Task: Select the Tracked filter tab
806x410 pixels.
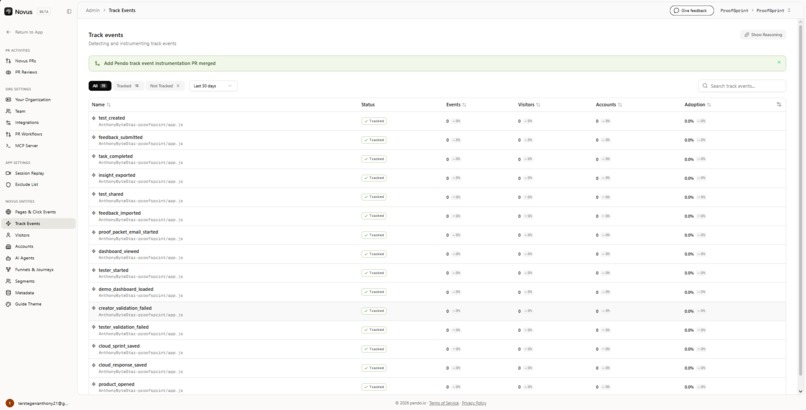Action: point(128,86)
